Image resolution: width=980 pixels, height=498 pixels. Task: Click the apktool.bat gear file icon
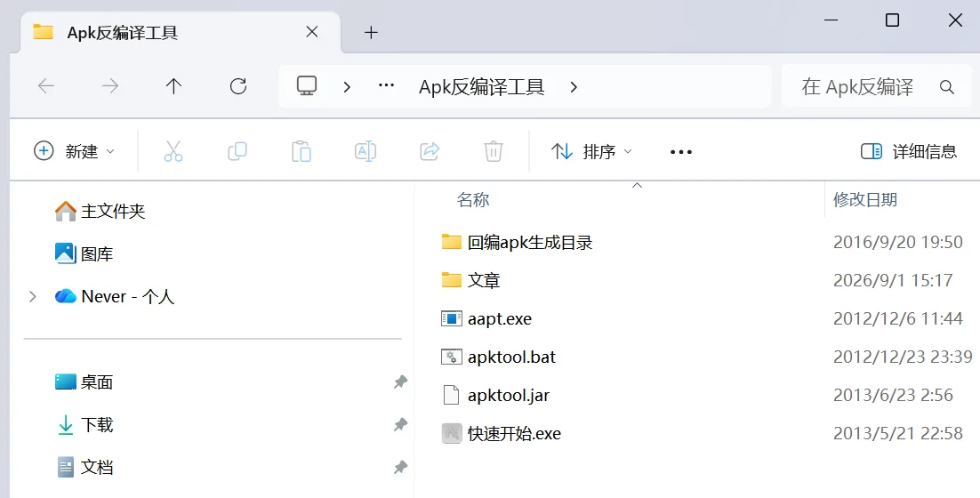click(x=451, y=357)
